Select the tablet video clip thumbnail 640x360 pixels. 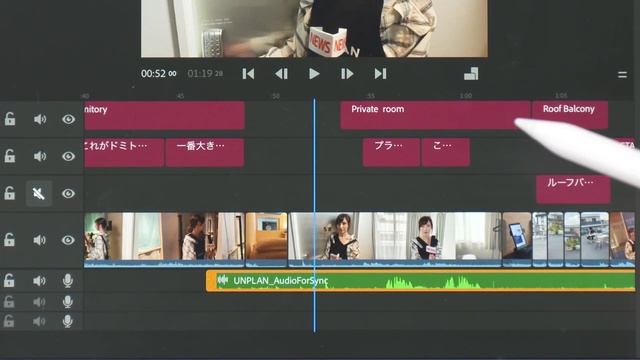[517, 239]
